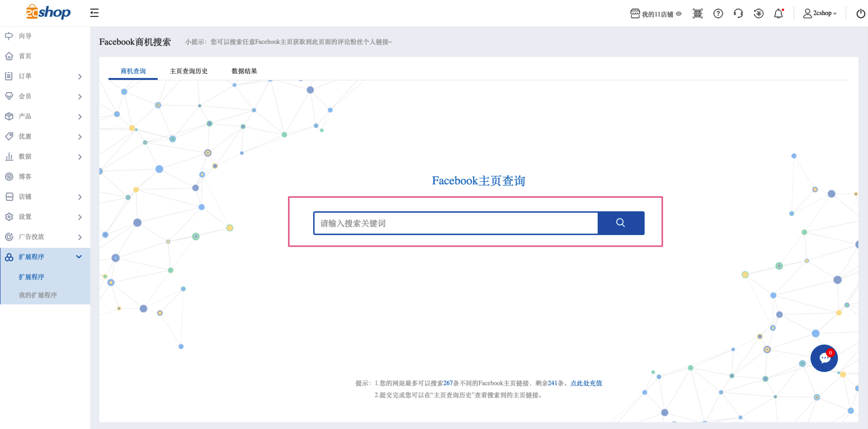The width and height of the screenshot is (868, 429).
Task: Click the 设置 settings gear icon
Action: [9, 217]
